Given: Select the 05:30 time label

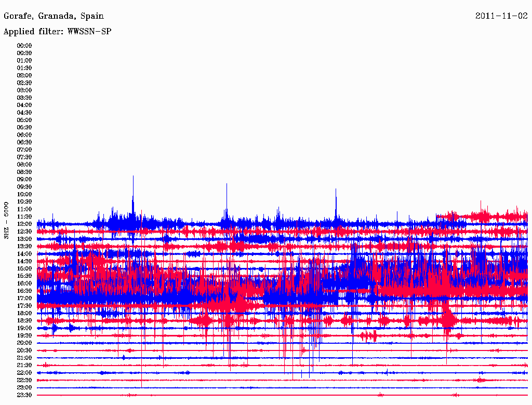Looking at the screenshot, I should tap(24, 128).
